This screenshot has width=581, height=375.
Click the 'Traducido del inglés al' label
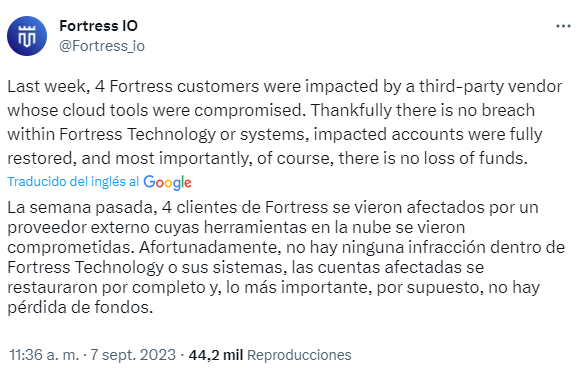[x=73, y=182]
